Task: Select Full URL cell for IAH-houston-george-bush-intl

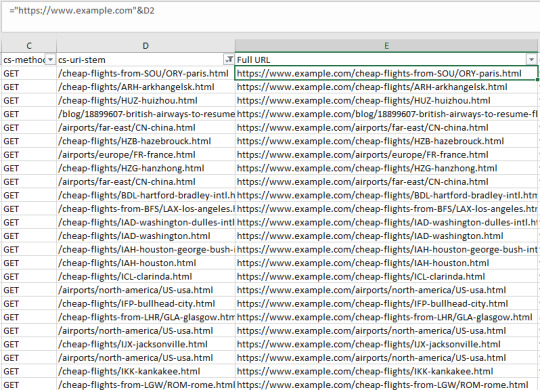Action: pos(386,249)
